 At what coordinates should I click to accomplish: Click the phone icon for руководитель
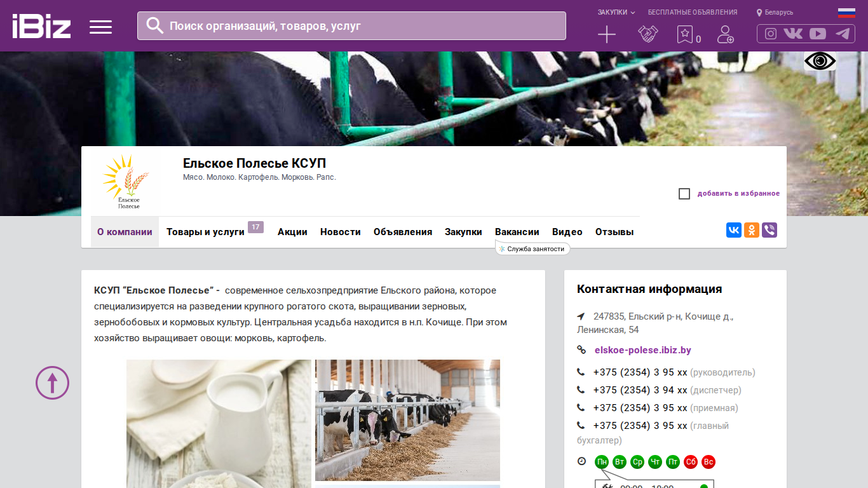point(581,372)
